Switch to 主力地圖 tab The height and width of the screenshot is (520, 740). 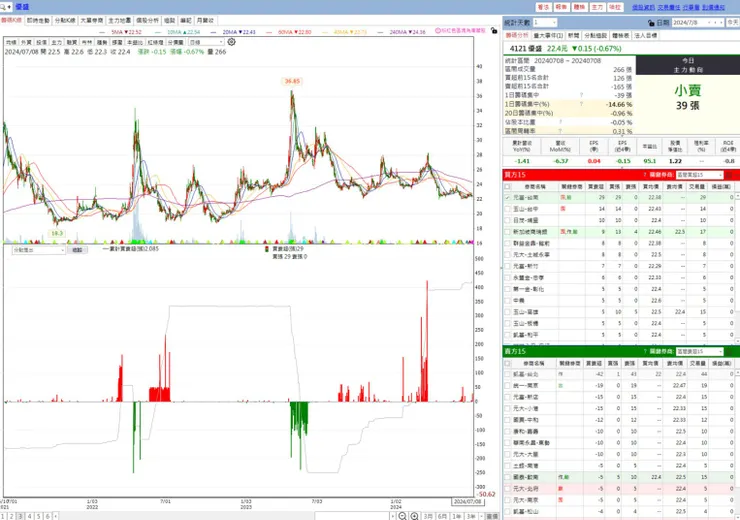(119, 21)
